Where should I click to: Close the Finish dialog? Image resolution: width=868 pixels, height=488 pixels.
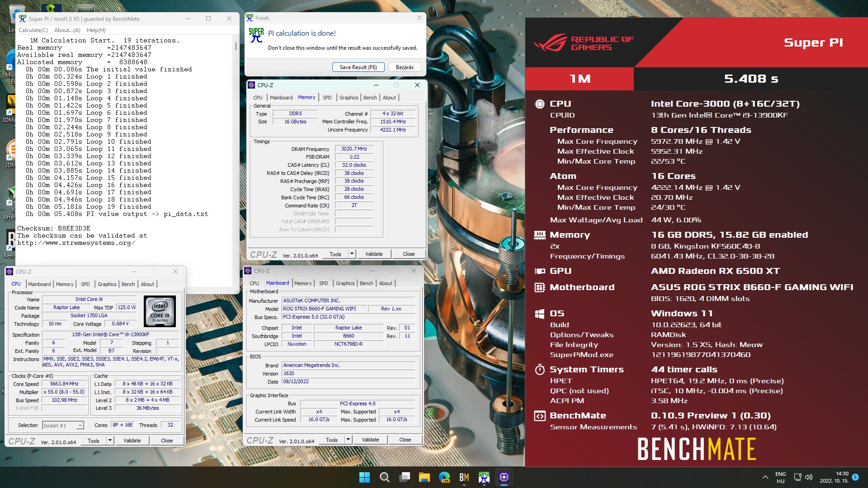click(x=419, y=18)
